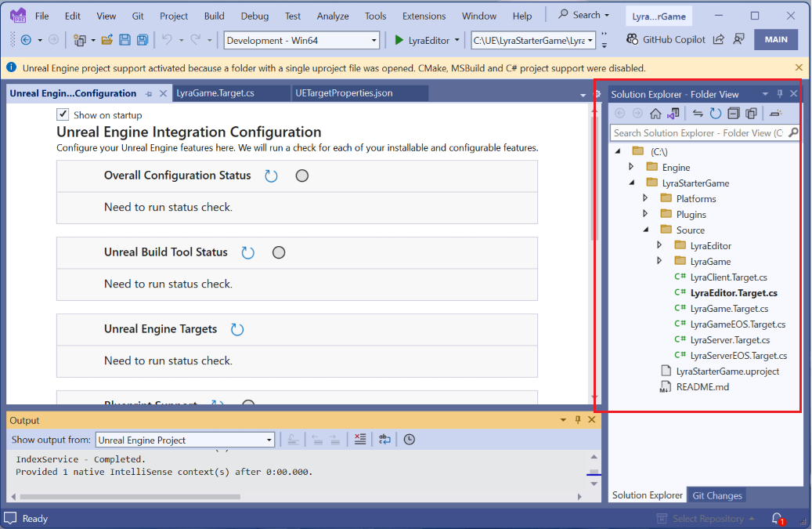
Task: Select LyraStarterGame.uproject file
Action: click(x=727, y=371)
